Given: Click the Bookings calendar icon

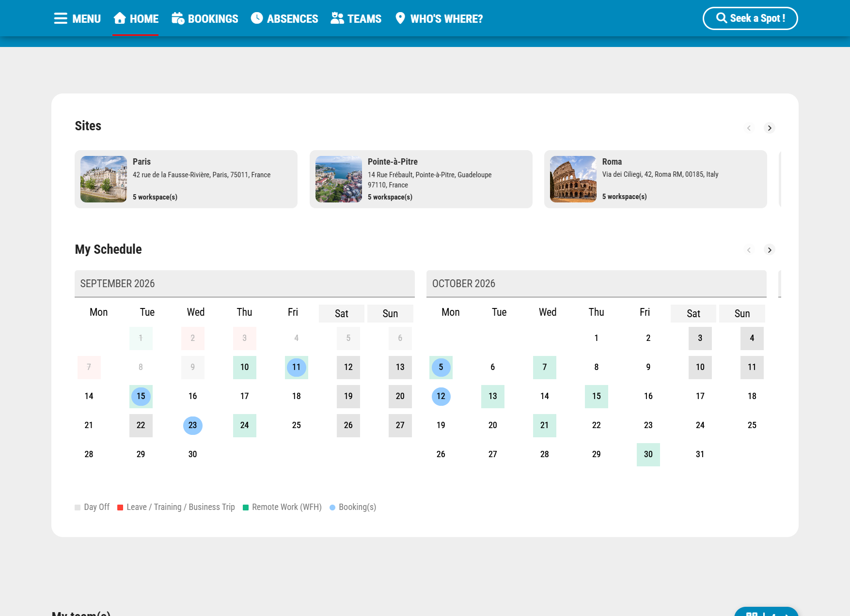Looking at the screenshot, I should coord(178,18).
